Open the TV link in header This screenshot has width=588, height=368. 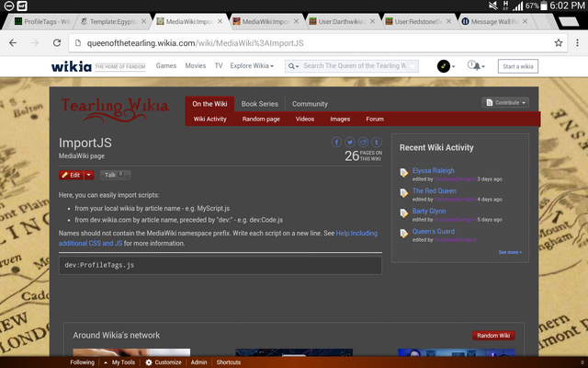pyautogui.click(x=219, y=65)
